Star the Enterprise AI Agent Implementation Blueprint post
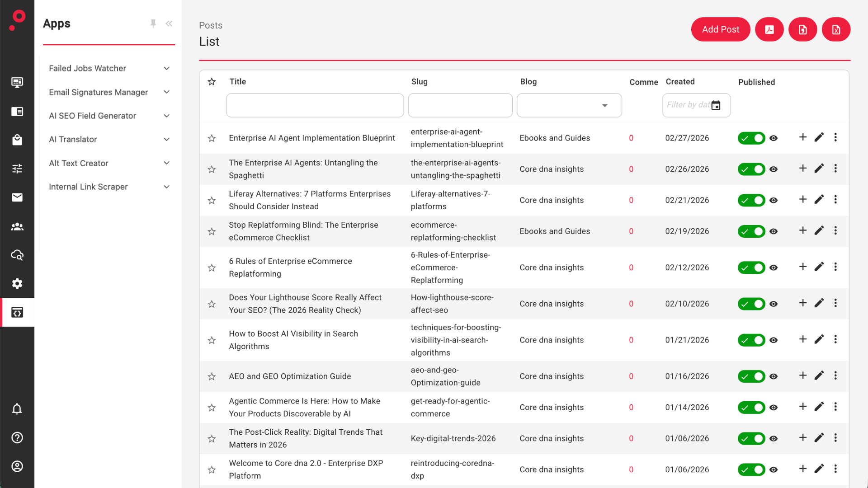Screen dimensions: 868x488 point(212,138)
